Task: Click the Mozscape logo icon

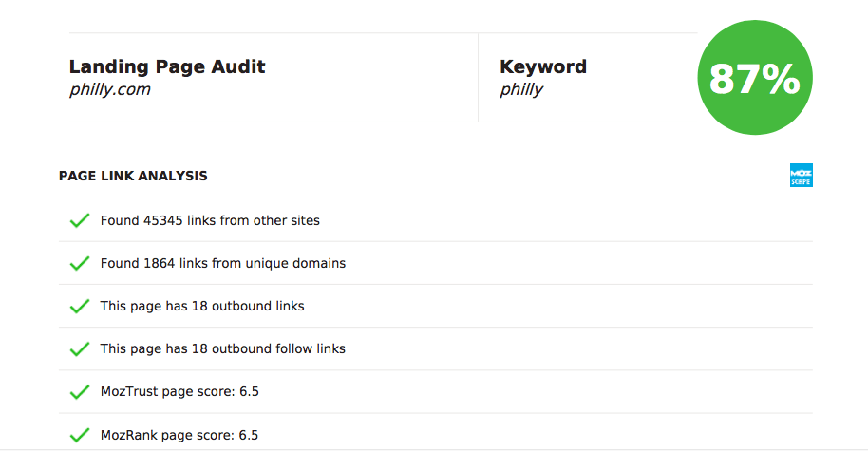Action: coord(801,176)
